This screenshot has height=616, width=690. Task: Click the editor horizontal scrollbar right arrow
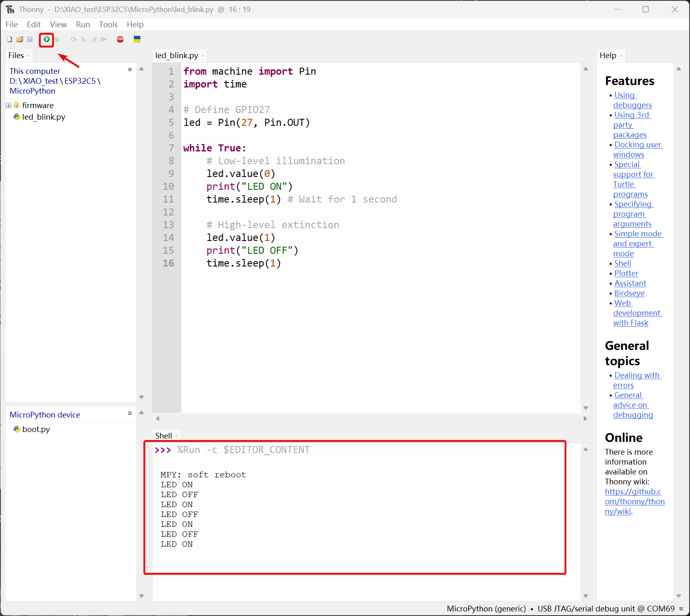click(585, 418)
